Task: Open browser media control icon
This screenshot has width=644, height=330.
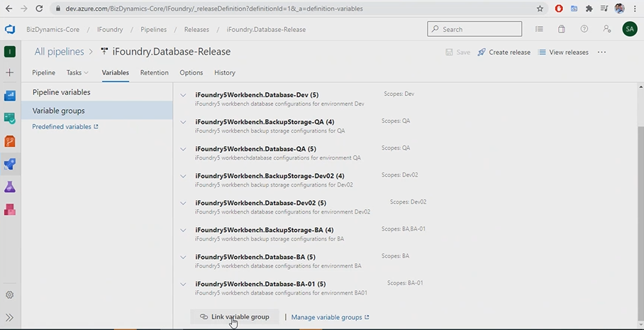Action: pos(604,9)
